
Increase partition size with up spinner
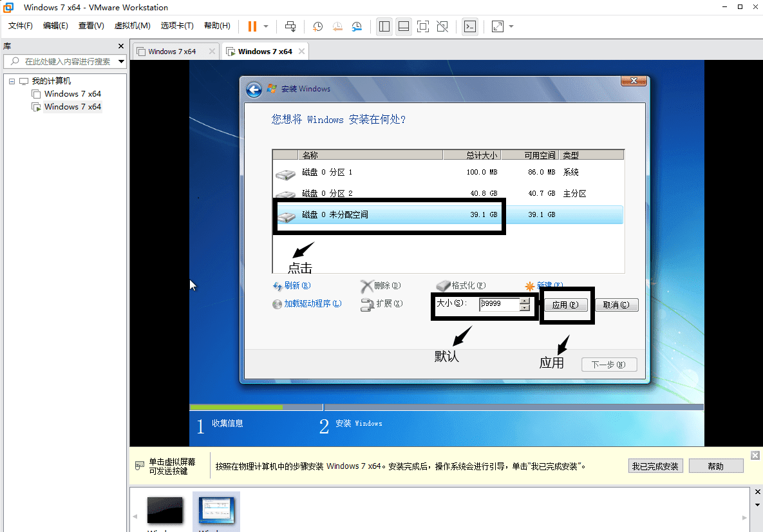point(525,301)
